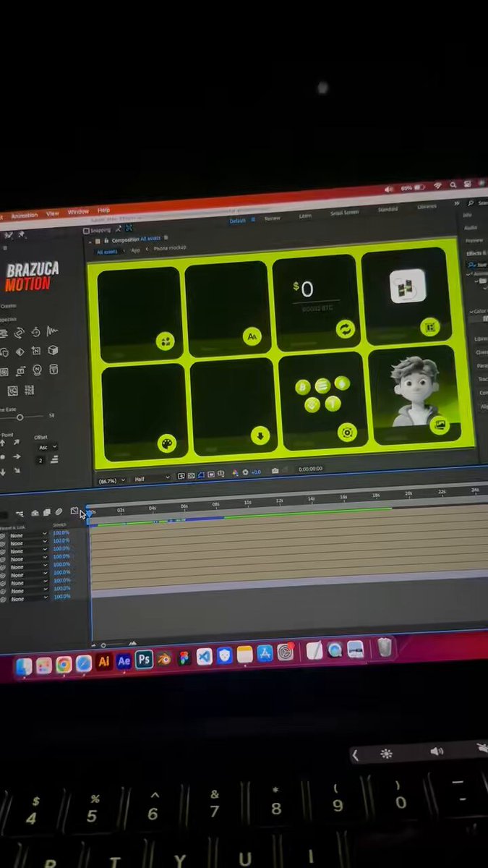Click the Ease slider handle
Image resolution: width=488 pixels, height=868 pixels.
[20, 417]
